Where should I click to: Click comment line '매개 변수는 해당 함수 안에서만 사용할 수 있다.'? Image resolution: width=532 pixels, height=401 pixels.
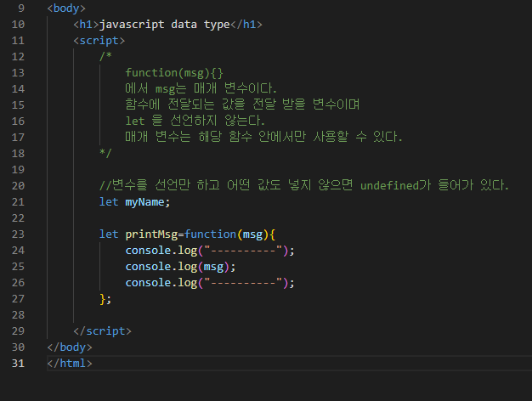(263, 137)
